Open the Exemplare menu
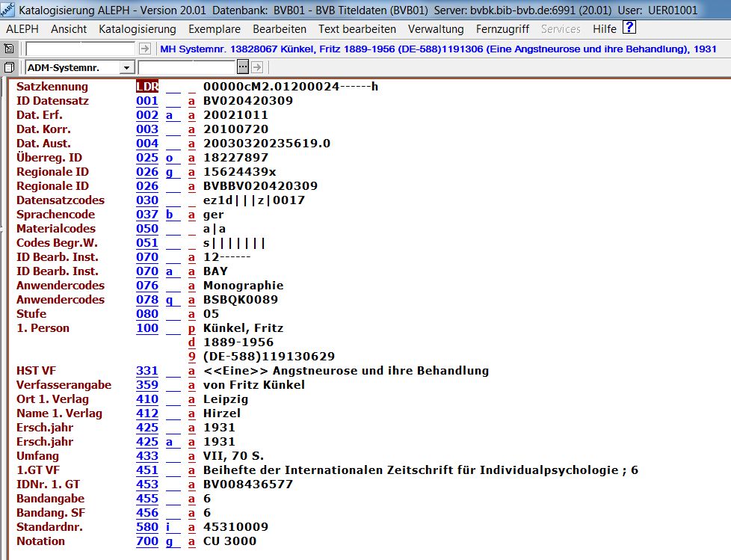Viewport: 731px width, 560px height. coord(215,29)
